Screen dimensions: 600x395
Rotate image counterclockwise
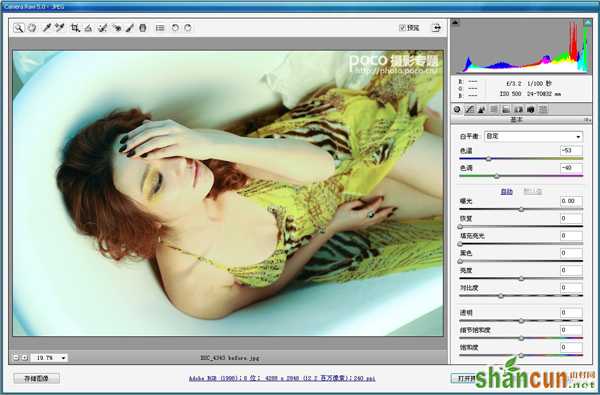tap(175, 28)
